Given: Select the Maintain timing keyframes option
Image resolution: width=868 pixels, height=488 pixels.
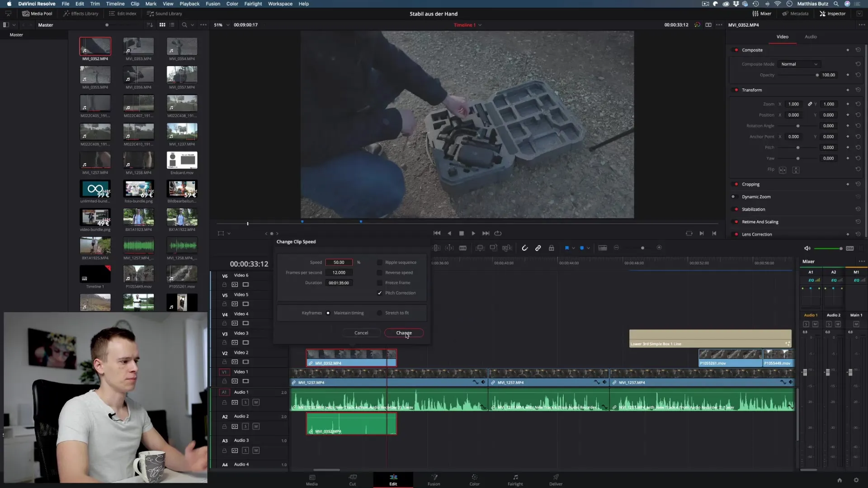Looking at the screenshot, I should [328, 313].
